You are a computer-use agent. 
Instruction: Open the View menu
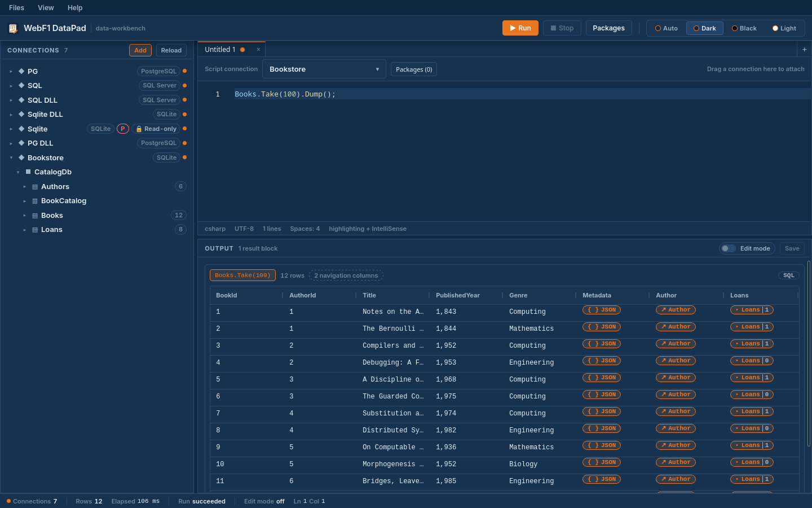point(46,8)
